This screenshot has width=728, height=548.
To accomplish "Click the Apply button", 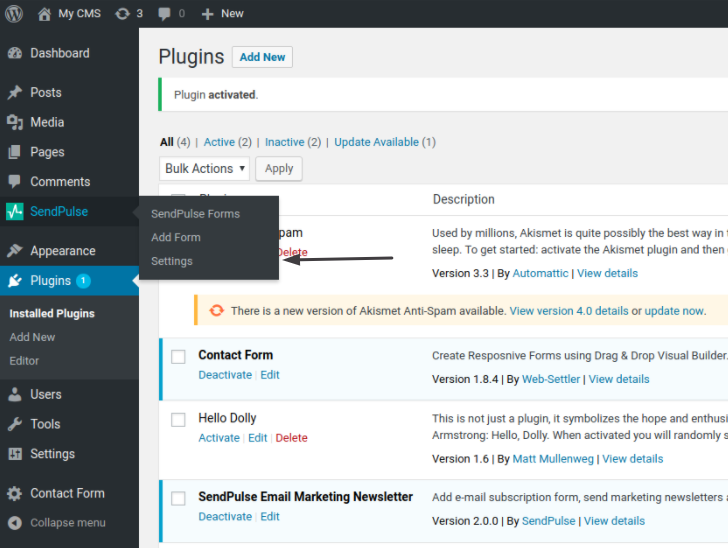I will [279, 169].
